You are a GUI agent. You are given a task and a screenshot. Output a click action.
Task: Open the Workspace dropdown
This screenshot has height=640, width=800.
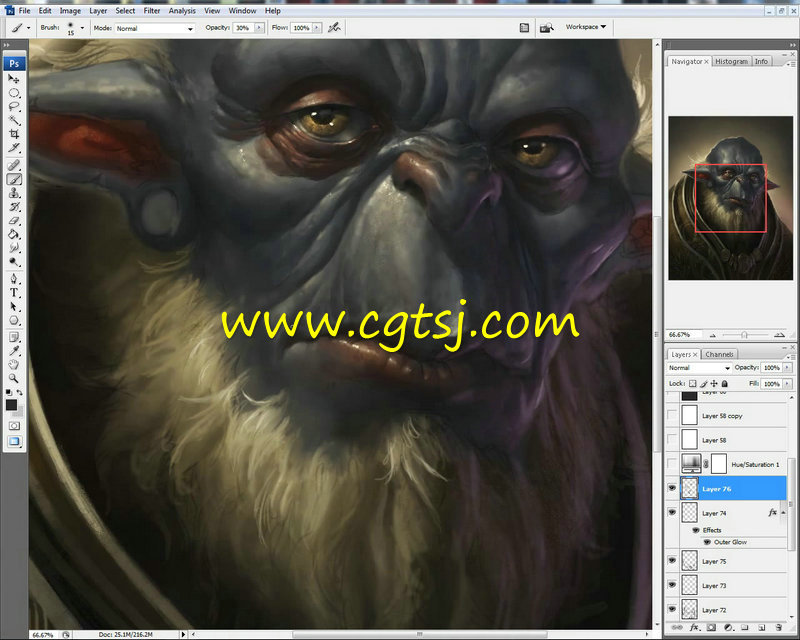[x=585, y=27]
